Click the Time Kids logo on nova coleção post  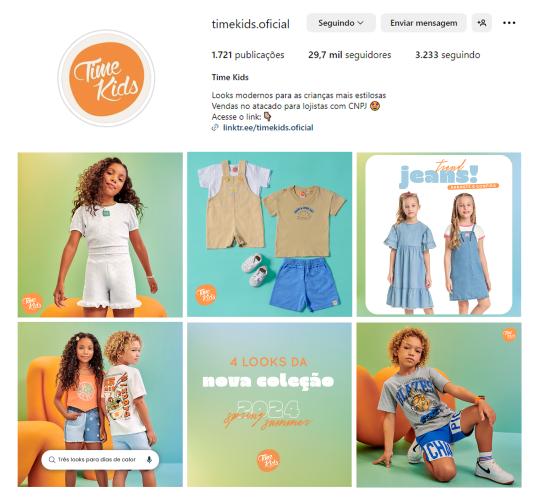pyautogui.click(x=268, y=460)
